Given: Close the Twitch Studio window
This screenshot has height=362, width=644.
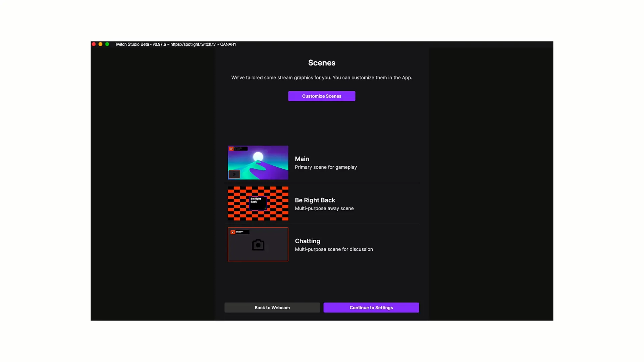Looking at the screenshot, I should 94,44.
